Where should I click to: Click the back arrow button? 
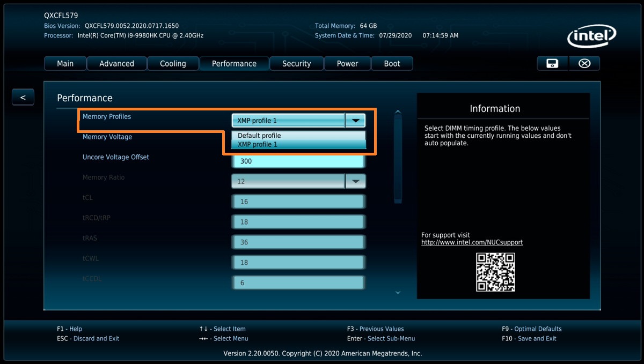[23, 97]
